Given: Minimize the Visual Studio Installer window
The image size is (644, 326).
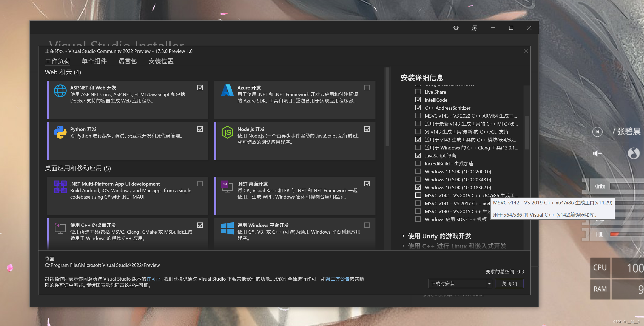Looking at the screenshot, I should pyautogui.click(x=492, y=28).
